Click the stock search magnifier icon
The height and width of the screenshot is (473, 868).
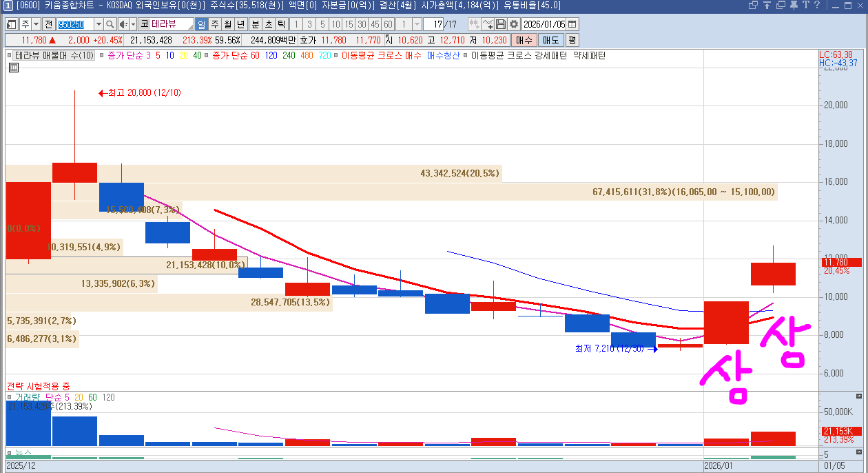pyautogui.click(x=110, y=24)
